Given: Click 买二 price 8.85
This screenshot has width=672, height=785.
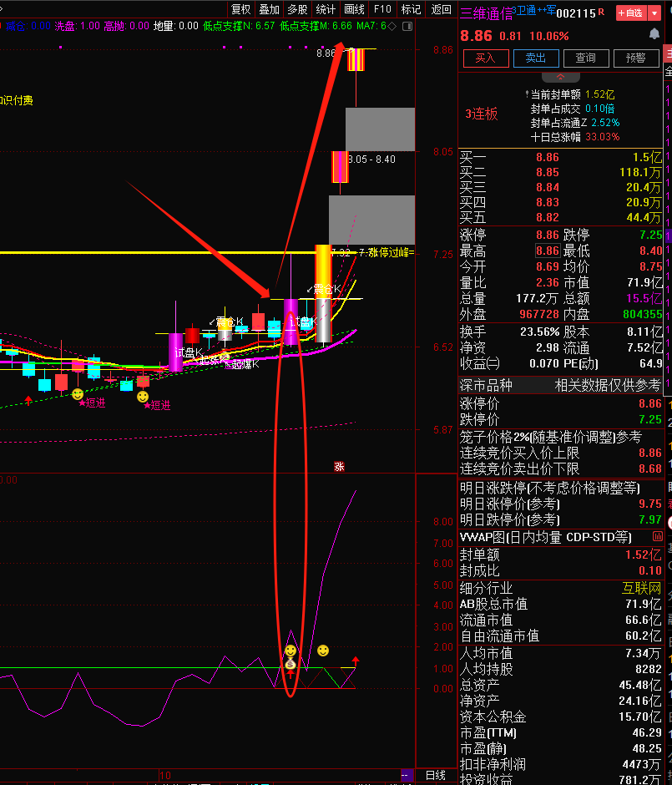Looking at the screenshot, I should point(548,172).
